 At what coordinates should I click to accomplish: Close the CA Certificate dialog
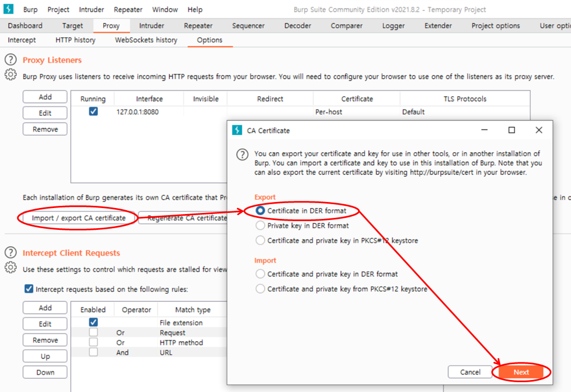click(x=539, y=130)
